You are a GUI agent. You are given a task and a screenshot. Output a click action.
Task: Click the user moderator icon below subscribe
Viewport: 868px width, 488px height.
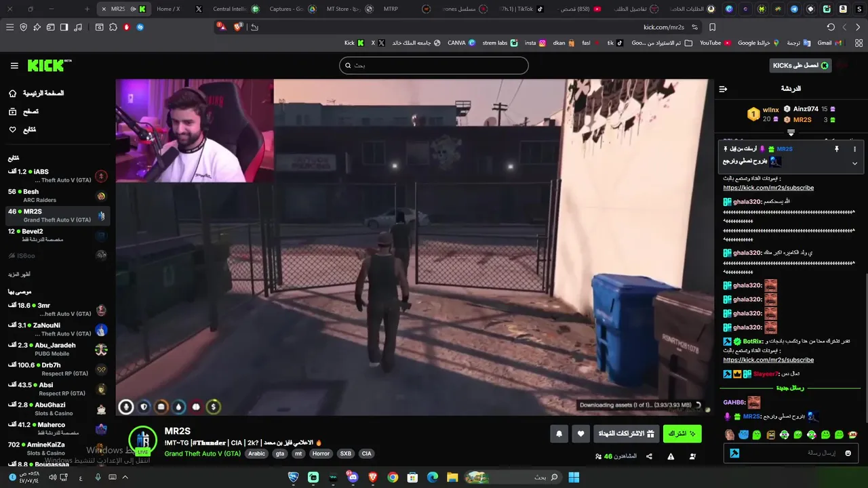point(692,457)
